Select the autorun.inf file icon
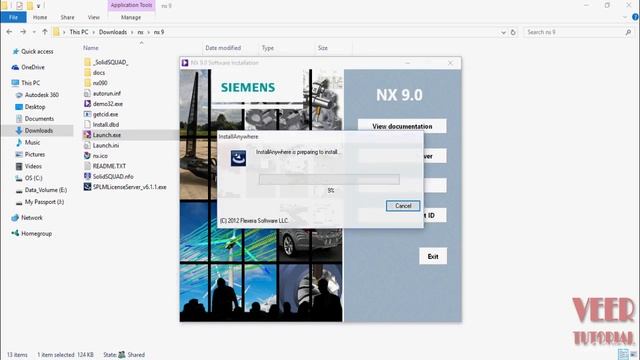Viewport: 640px width, 360px height. coord(87,93)
